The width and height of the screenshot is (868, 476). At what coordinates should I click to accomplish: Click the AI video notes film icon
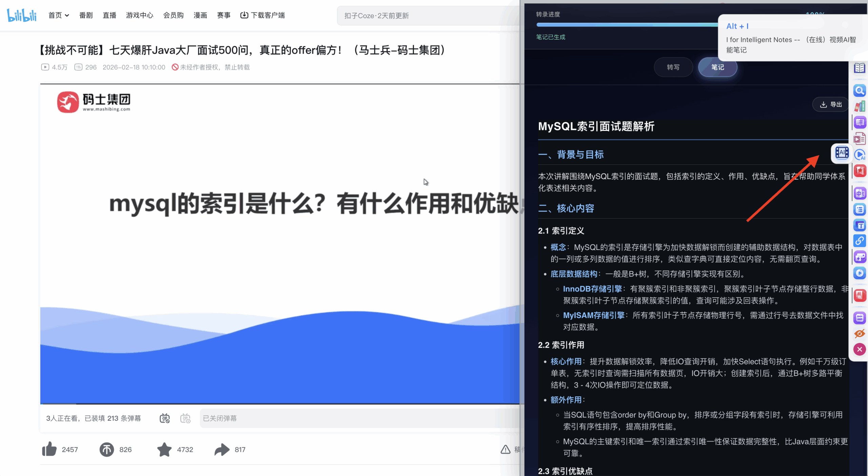[x=842, y=153]
